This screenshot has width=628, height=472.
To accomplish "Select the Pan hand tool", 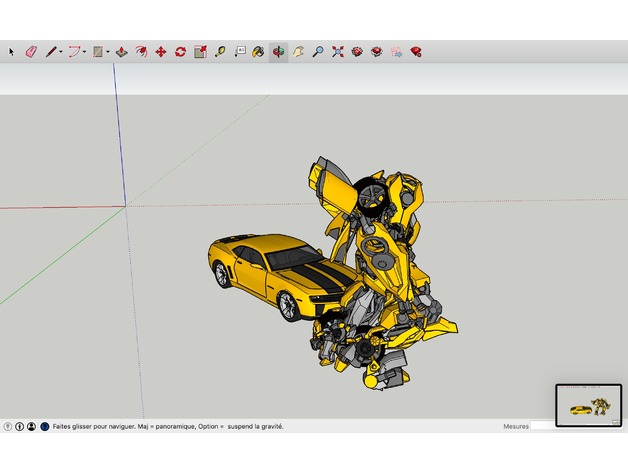I will [298, 52].
